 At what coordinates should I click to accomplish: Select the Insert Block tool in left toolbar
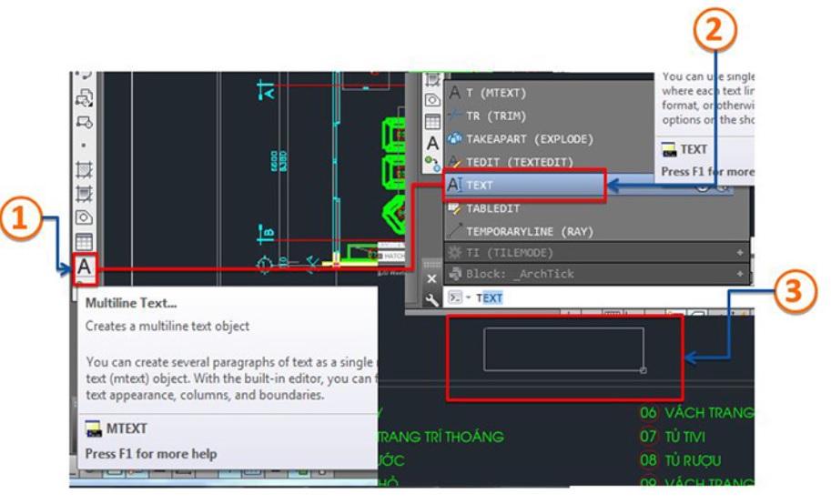click(84, 98)
